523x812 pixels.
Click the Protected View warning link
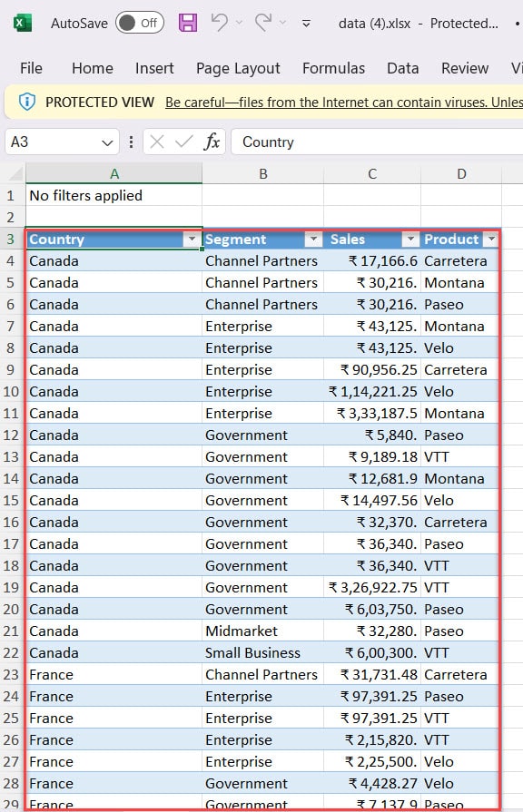click(343, 103)
